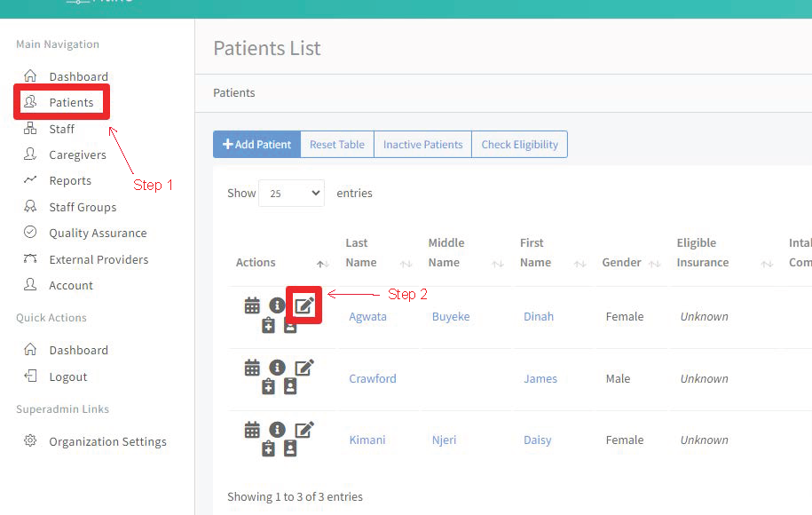This screenshot has width=812, height=515.
Task: Open the patient link Dinah
Action: click(538, 316)
